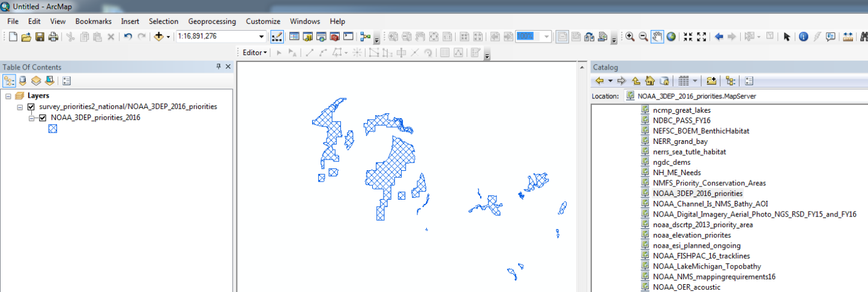Viewport: 868px width, 292px height.
Task: Go to Catalog home folder
Action: pos(649,81)
